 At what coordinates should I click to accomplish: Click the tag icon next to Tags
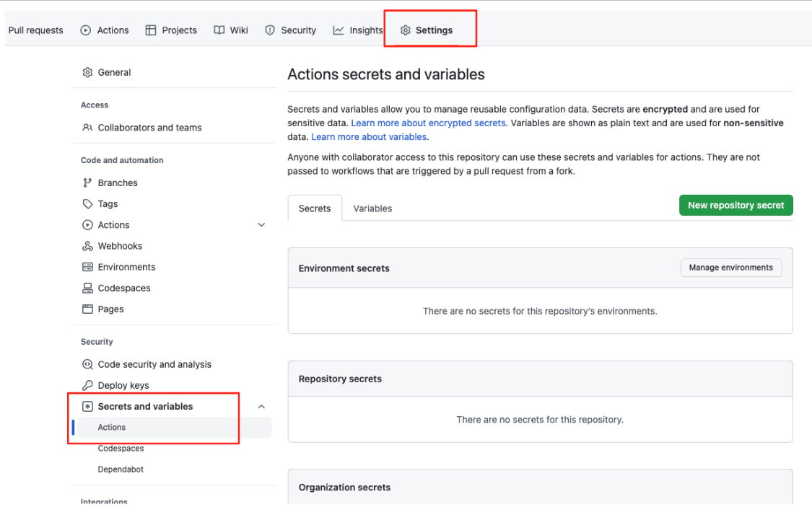[87, 203]
